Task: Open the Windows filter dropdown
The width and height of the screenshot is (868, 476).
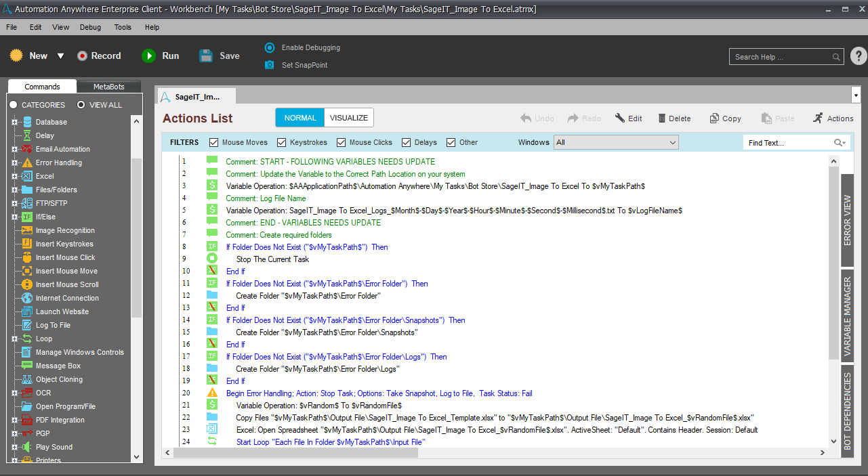Action: point(615,143)
